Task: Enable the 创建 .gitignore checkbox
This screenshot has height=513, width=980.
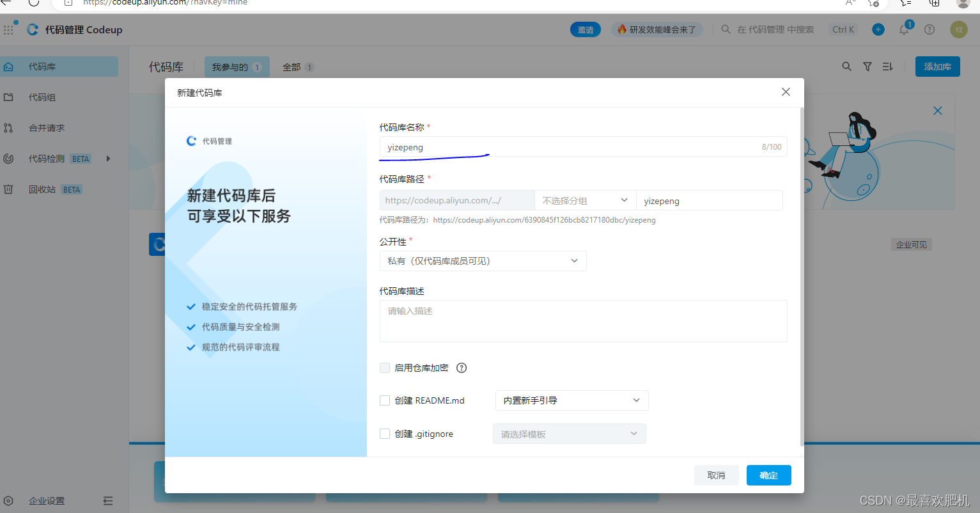Action: tap(385, 434)
